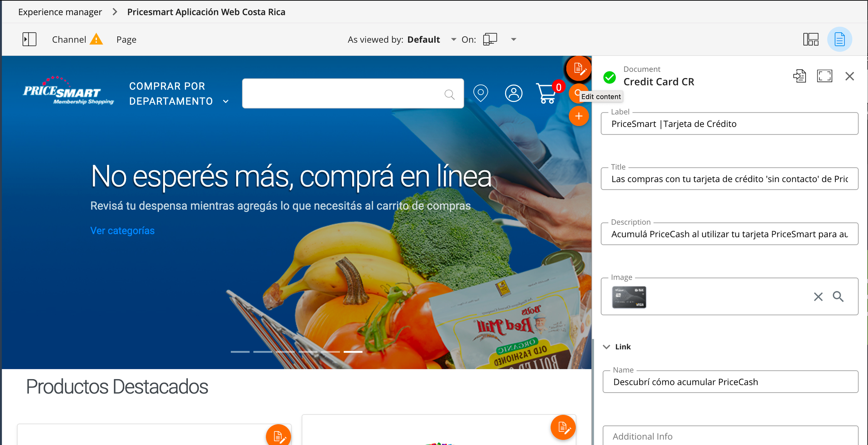Expand Comprar por Departamento menu
This screenshot has height=445, width=868.
pyautogui.click(x=179, y=94)
